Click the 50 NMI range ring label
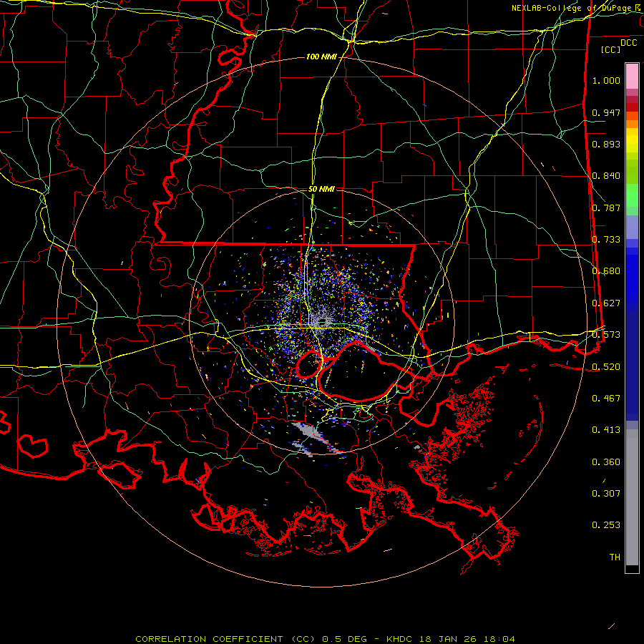The width and height of the screenshot is (644, 644). 321,189
